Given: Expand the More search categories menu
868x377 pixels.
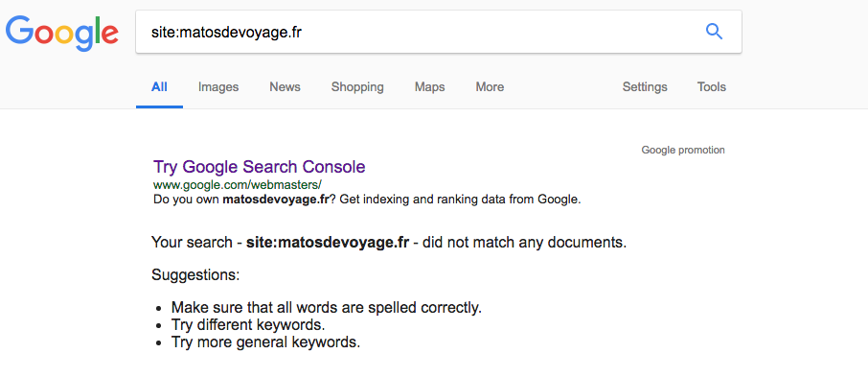Looking at the screenshot, I should [x=490, y=87].
